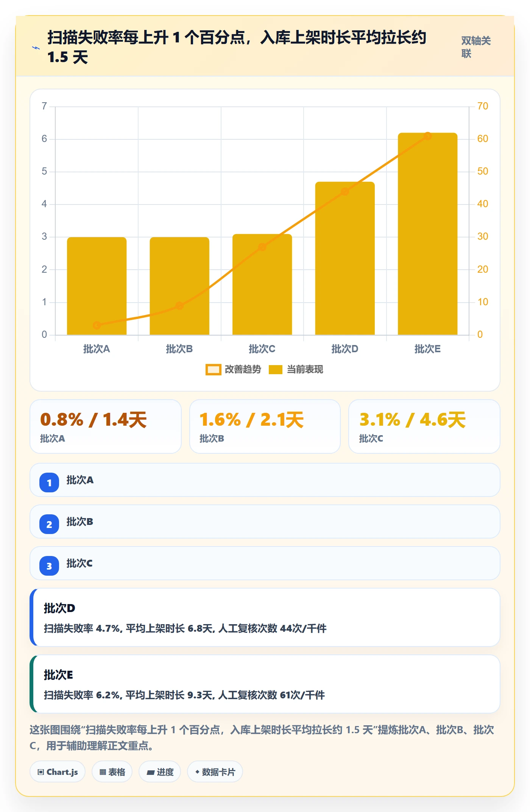The width and height of the screenshot is (530, 812).
Task: Click the grid icon inside 表格 tag
Action: [x=103, y=772]
